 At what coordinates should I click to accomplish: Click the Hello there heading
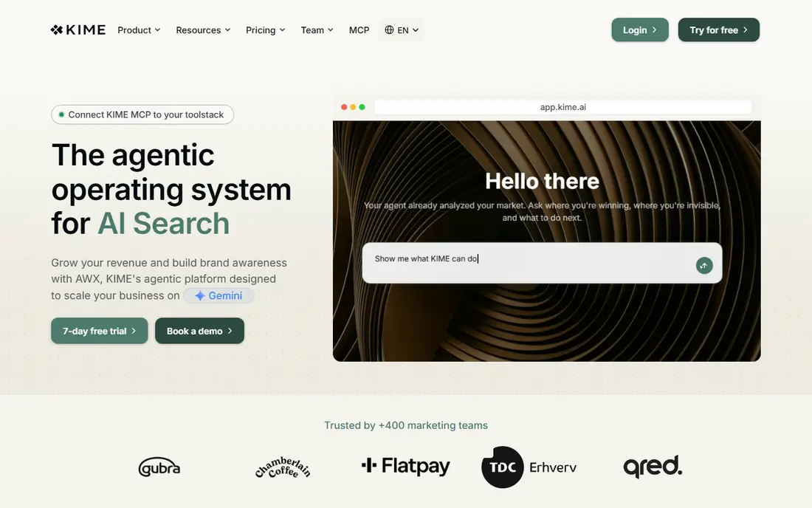[x=543, y=181]
